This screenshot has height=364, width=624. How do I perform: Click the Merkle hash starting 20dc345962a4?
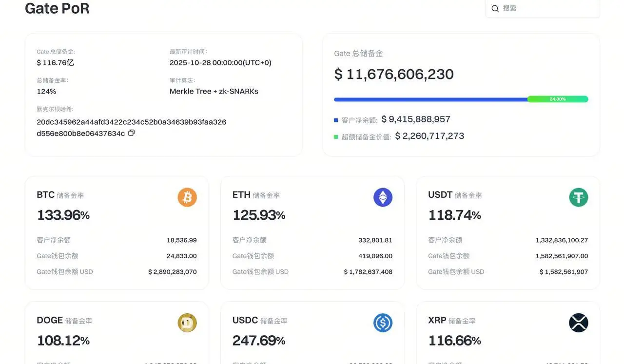point(132,127)
